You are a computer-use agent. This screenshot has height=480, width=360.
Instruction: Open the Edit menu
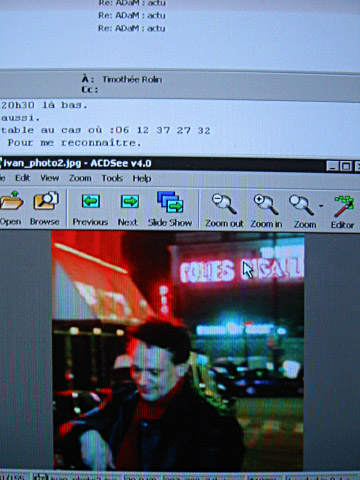click(x=23, y=178)
